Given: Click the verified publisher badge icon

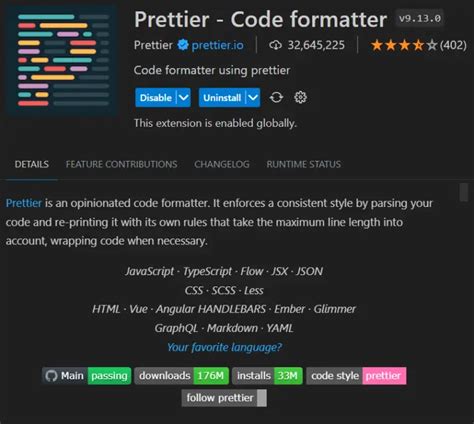Looking at the screenshot, I should pos(183,45).
